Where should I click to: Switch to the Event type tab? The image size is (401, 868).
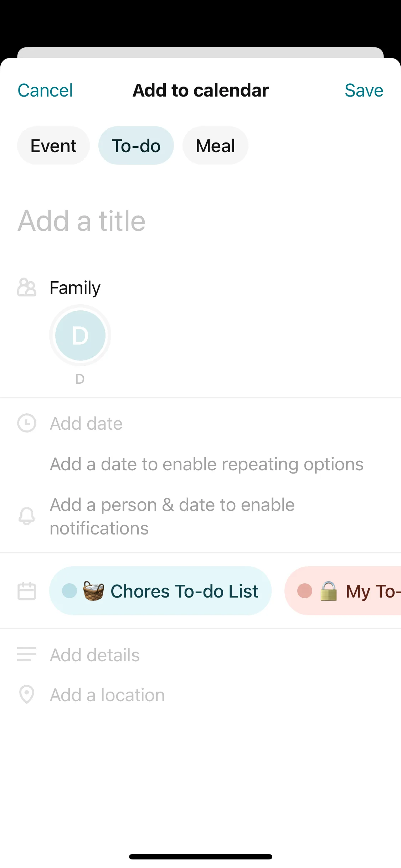(x=53, y=146)
